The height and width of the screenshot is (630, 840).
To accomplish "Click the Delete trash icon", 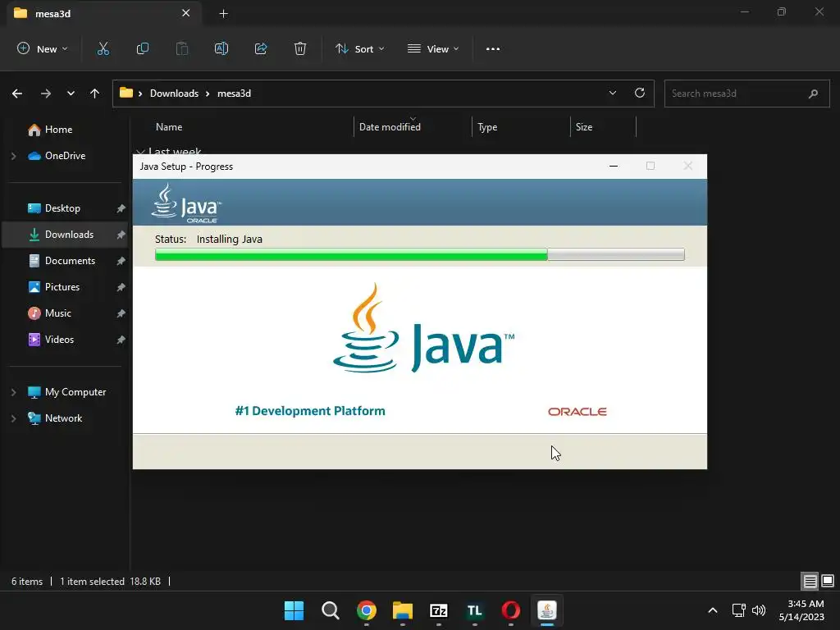I will click(x=300, y=48).
